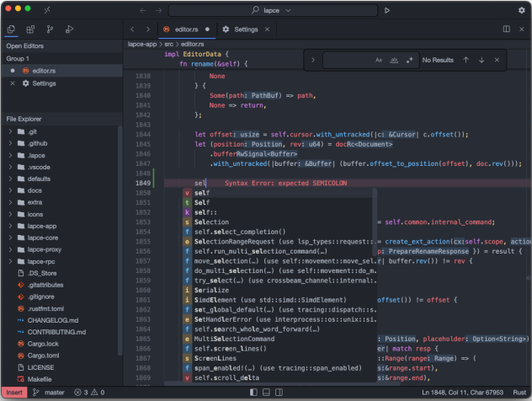Screen dimensions: 532x401
Task: Go to next search match arrow
Action: point(481,60)
